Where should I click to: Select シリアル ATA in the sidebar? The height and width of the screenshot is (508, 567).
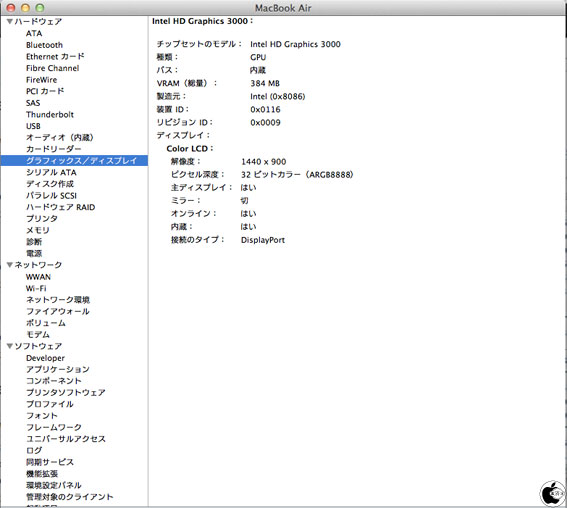pos(51,172)
